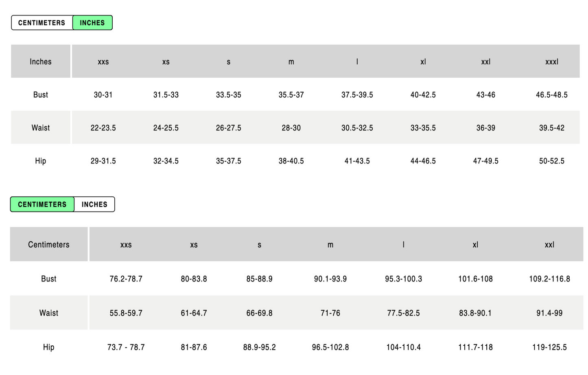Select the Inches table header cell
Screen dimensions: 588x375
[x=41, y=61]
